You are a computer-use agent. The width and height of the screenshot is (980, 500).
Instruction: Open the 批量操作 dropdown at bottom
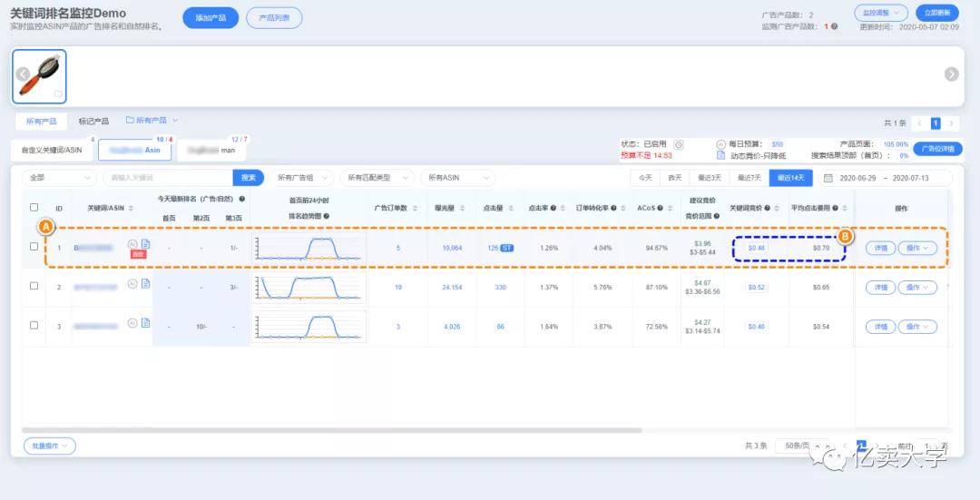[50, 446]
